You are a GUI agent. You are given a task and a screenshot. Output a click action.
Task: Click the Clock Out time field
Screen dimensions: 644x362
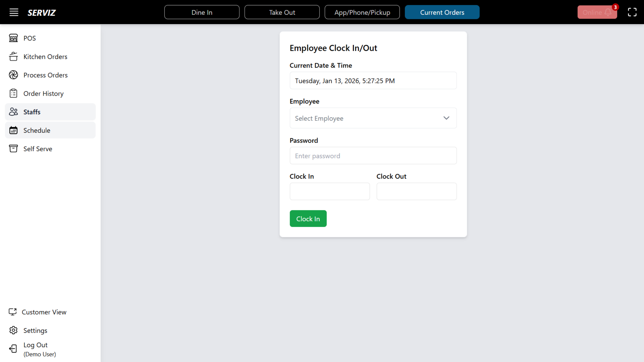click(416, 191)
